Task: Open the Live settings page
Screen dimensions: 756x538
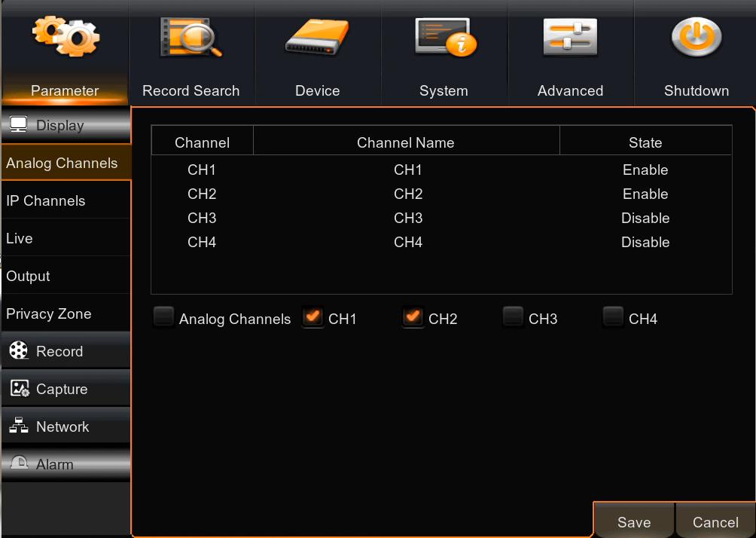Action: coord(66,238)
